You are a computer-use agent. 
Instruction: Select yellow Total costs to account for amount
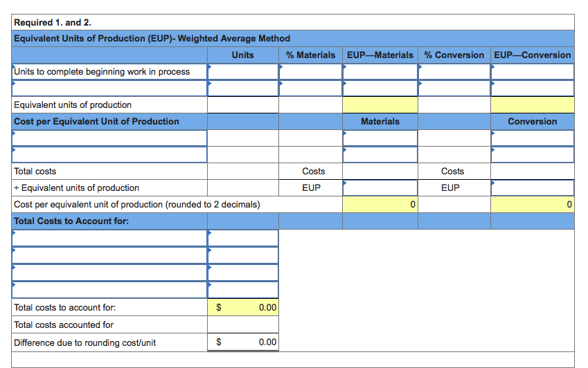[x=243, y=307]
